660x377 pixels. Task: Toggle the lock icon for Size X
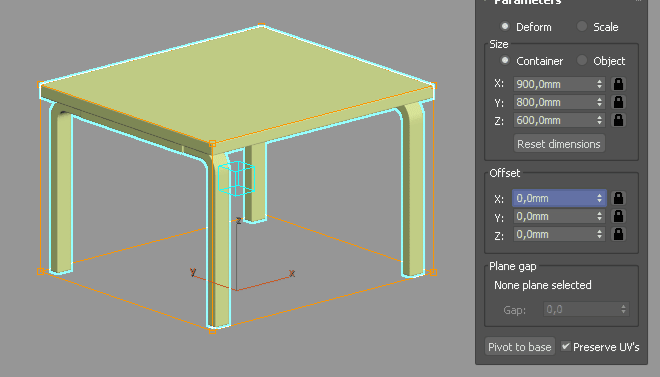618,84
